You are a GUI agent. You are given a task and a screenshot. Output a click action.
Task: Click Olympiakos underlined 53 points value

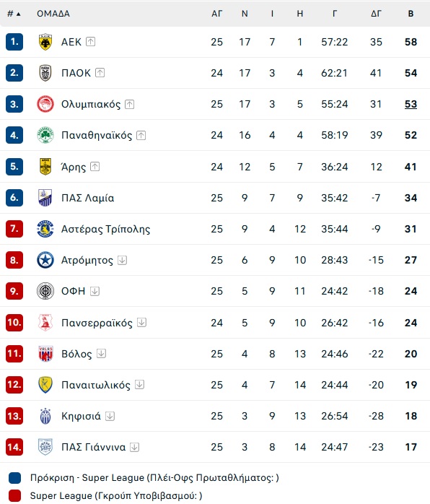coord(411,104)
